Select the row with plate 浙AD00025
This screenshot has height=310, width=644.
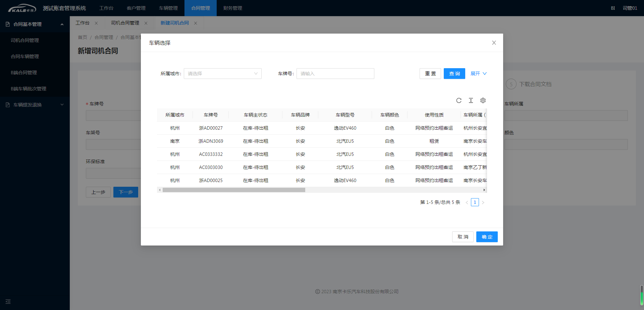click(322, 180)
